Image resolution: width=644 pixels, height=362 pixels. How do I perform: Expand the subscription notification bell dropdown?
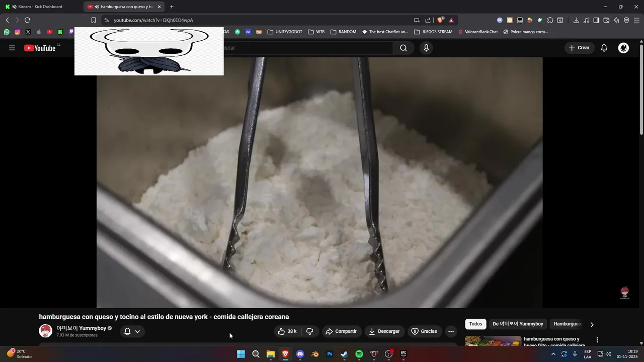[x=132, y=331]
